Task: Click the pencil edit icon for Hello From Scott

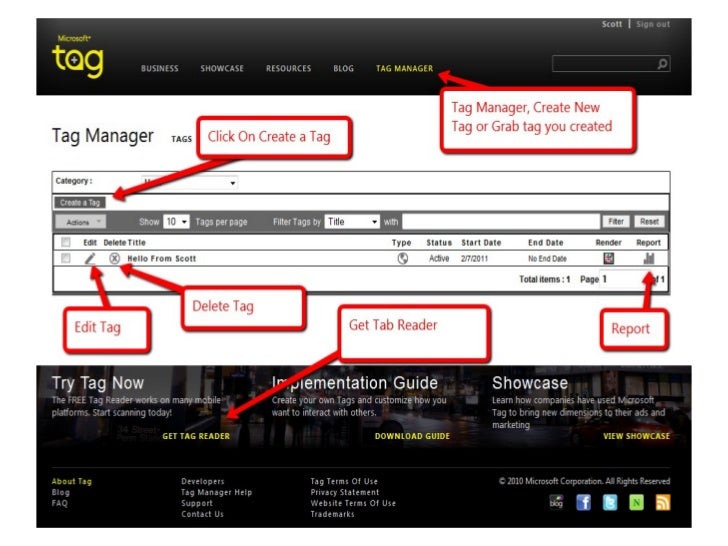Action: (x=90, y=259)
